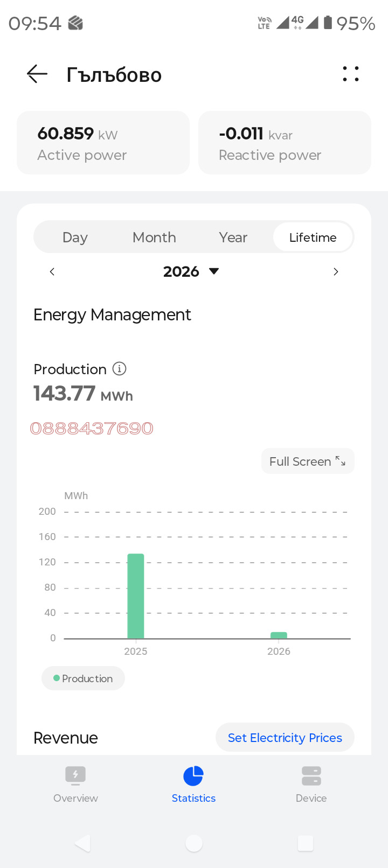Switch to the Day tab

click(75, 237)
